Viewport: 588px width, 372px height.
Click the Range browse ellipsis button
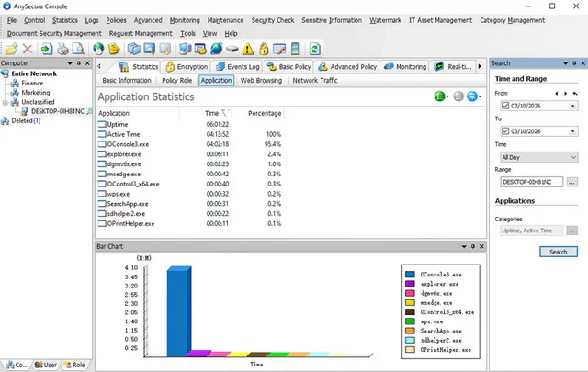click(571, 182)
